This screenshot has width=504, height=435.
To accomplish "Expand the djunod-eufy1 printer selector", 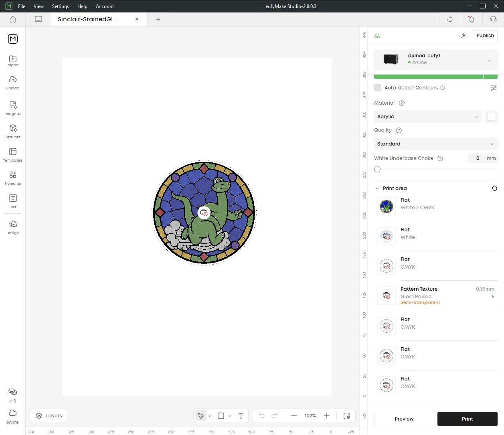I will coord(436,59).
